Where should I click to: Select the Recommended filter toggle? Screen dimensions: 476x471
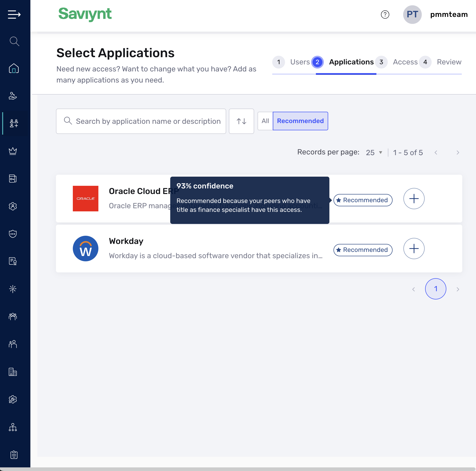[300, 121]
